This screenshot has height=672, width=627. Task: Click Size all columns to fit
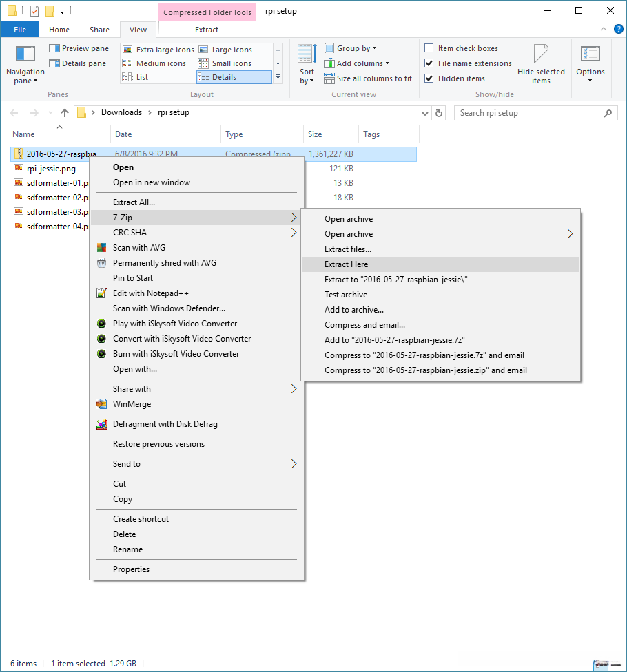(x=368, y=78)
